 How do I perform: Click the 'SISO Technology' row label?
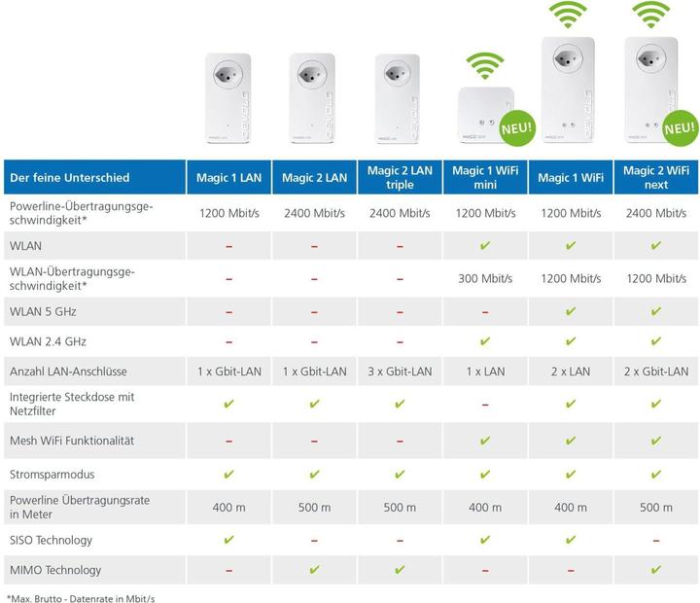(x=51, y=540)
